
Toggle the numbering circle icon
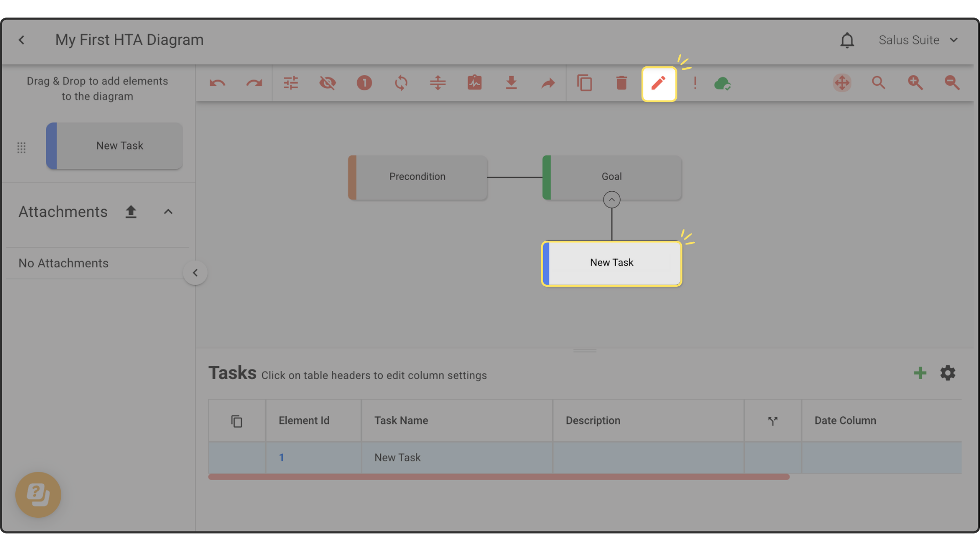tap(364, 83)
